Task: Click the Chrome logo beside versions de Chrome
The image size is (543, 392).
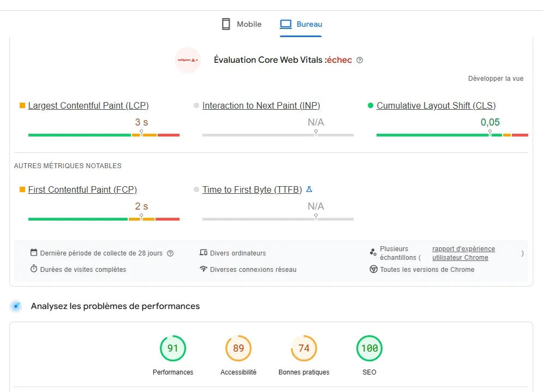Action: coord(373,269)
